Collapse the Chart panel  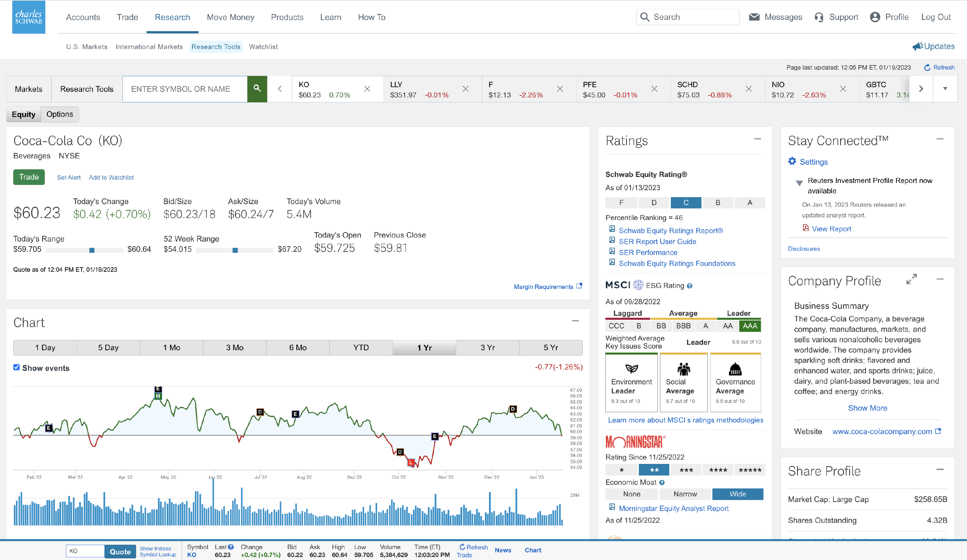click(575, 321)
